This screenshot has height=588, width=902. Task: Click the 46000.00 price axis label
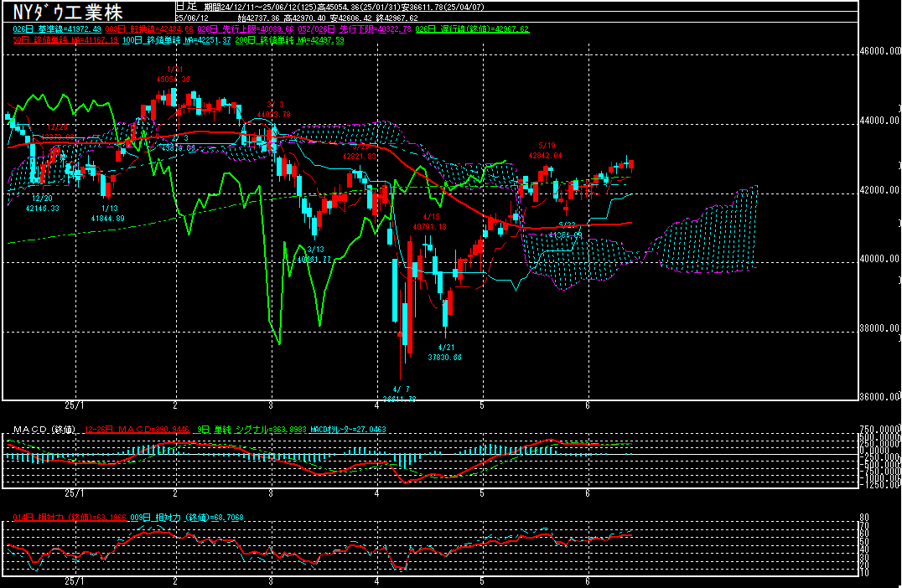pos(880,50)
